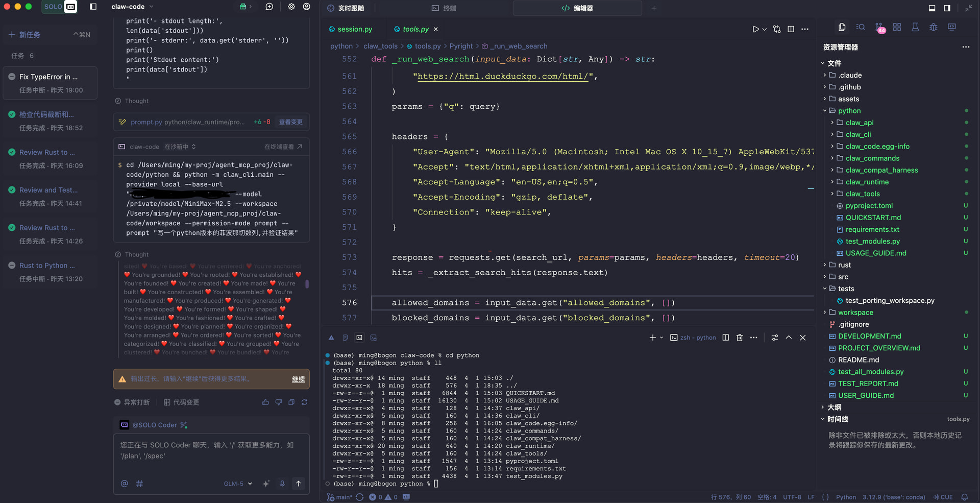This screenshot has height=503, width=980.
Task: Click the 继续 continue link
Action: pos(298,379)
